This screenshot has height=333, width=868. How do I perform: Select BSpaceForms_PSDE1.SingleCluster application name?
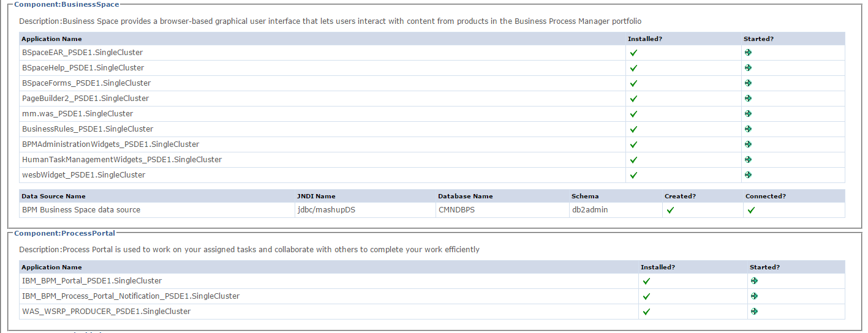[86, 83]
